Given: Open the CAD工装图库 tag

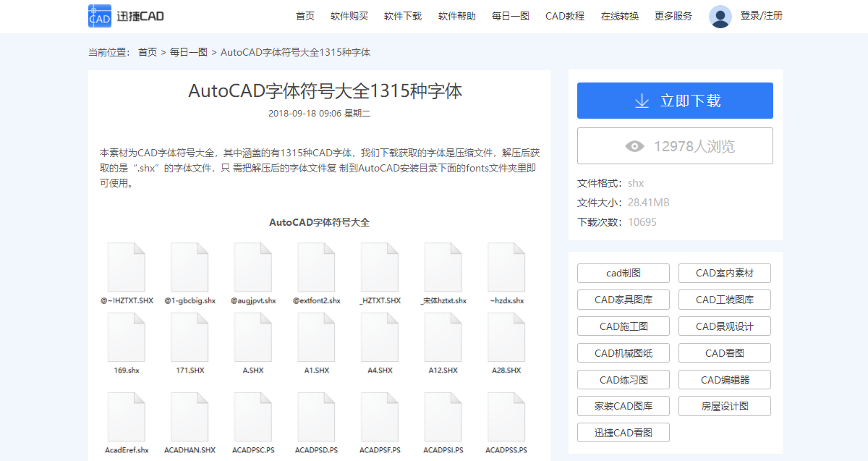Looking at the screenshot, I should point(725,300).
